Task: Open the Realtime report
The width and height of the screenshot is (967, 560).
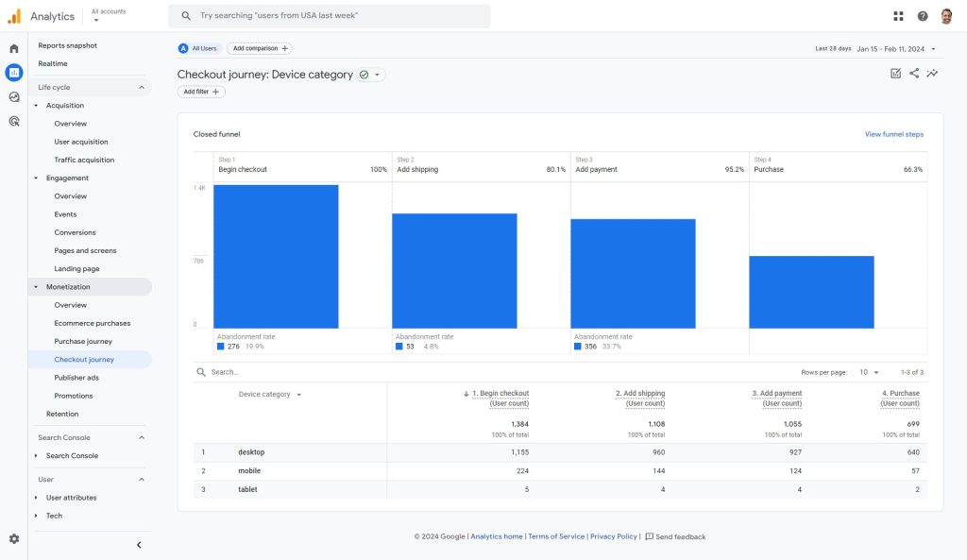Action: [53, 63]
